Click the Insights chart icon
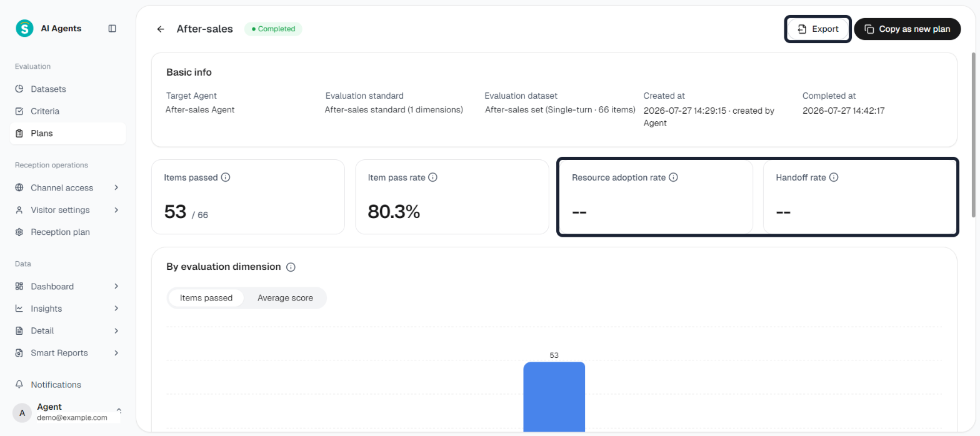Image resolution: width=980 pixels, height=436 pixels. point(19,309)
